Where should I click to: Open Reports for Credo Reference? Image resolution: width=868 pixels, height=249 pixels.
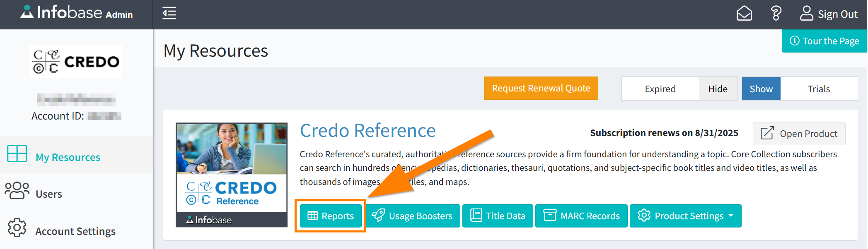coord(331,216)
